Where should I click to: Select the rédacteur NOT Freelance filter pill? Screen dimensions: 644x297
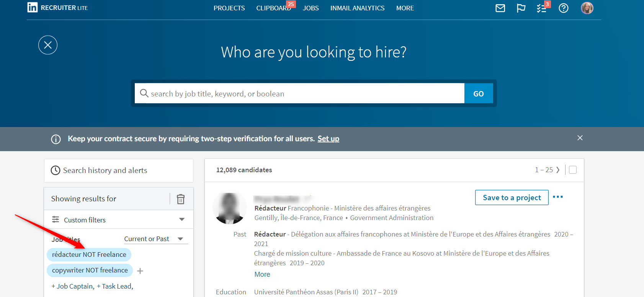(x=89, y=255)
